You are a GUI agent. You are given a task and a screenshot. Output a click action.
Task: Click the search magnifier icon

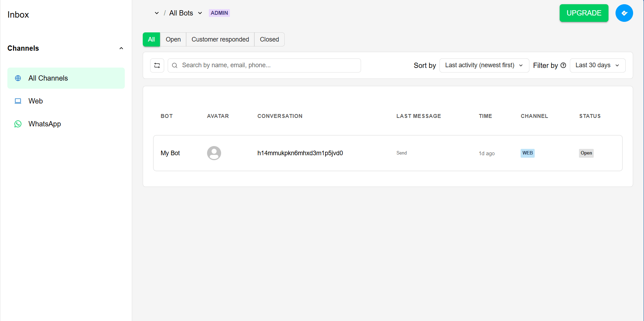174,65
